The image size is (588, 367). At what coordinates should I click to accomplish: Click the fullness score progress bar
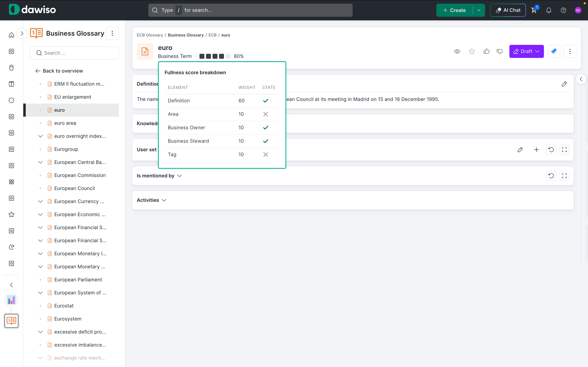(215, 56)
